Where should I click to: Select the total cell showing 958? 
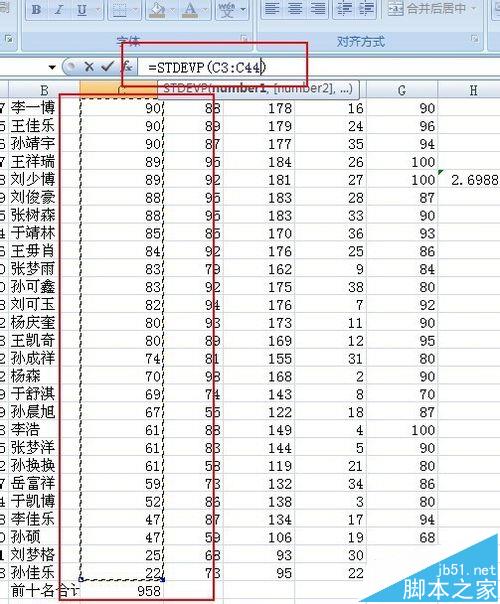coord(122,591)
